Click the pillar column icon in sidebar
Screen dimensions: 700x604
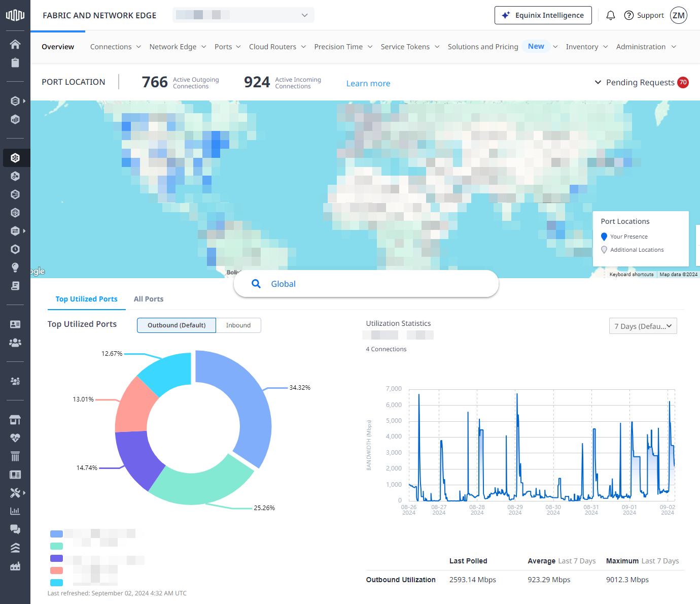point(15,456)
